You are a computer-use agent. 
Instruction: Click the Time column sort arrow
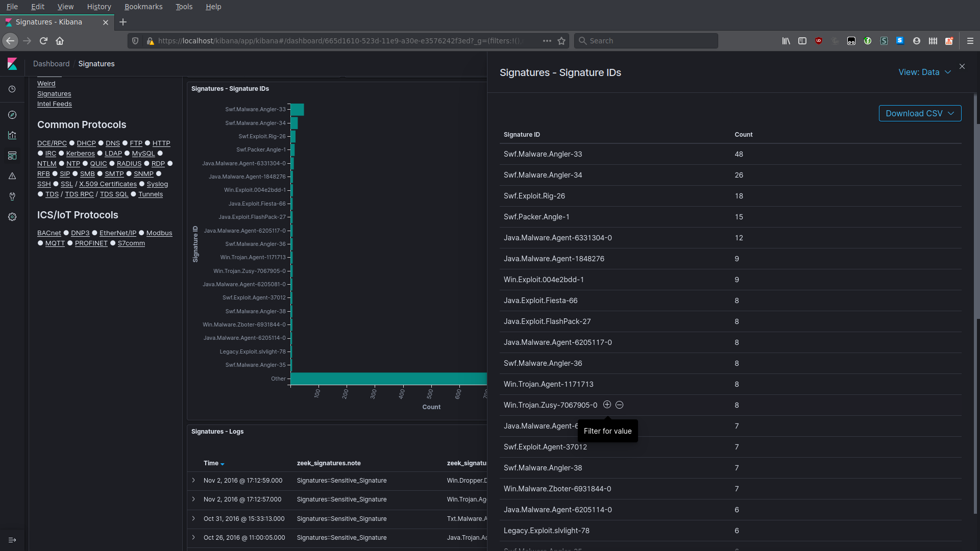pyautogui.click(x=223, y=463)
